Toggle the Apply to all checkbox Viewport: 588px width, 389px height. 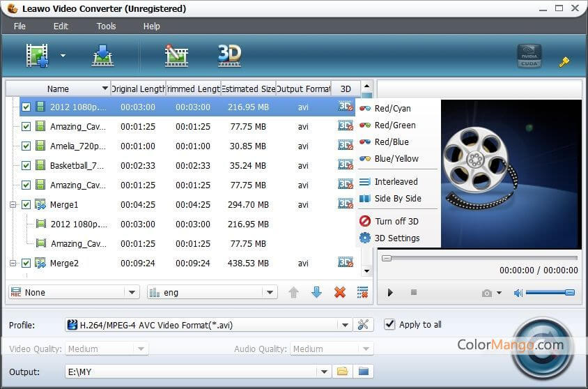coord(389,324)
